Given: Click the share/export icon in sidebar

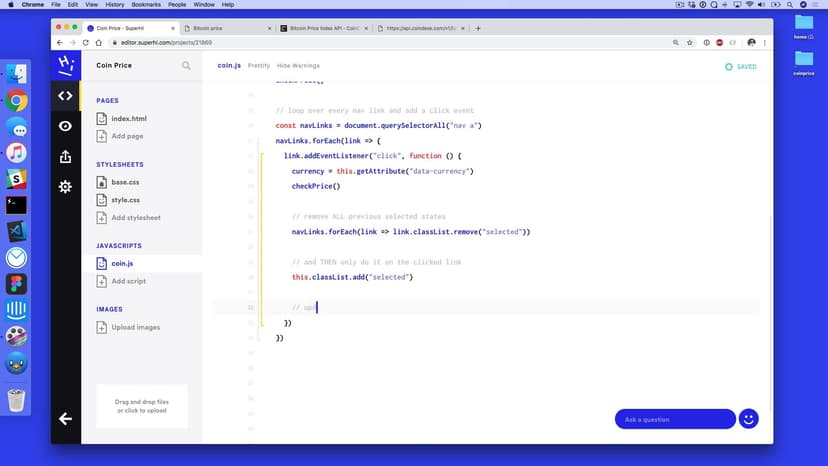Looking at the screenshot, I should click(66, 157).
